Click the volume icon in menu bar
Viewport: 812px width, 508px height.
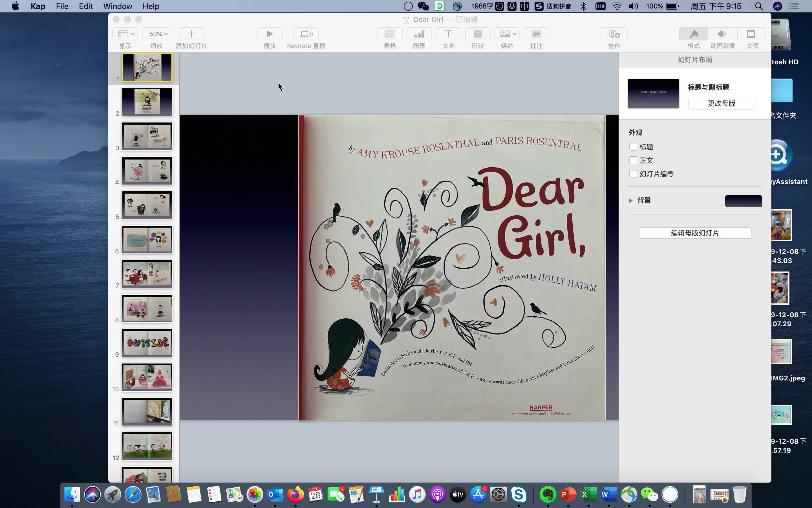point(633,6)
